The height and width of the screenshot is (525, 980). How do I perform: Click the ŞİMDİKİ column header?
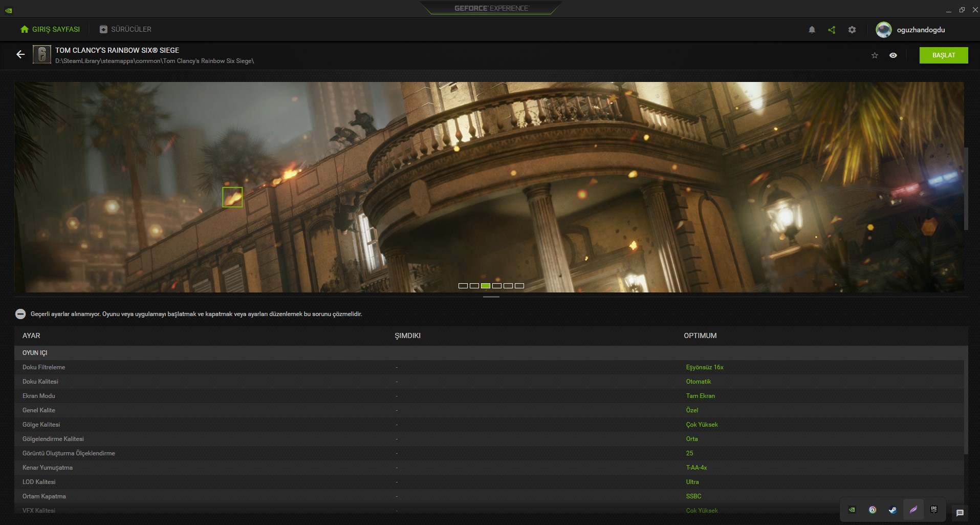407,335
